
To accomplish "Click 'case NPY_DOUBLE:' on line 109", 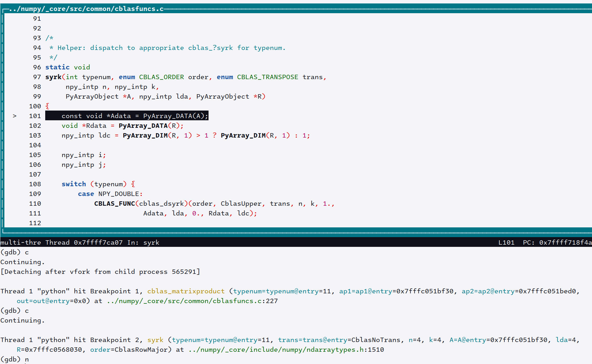I will (110, 194).
